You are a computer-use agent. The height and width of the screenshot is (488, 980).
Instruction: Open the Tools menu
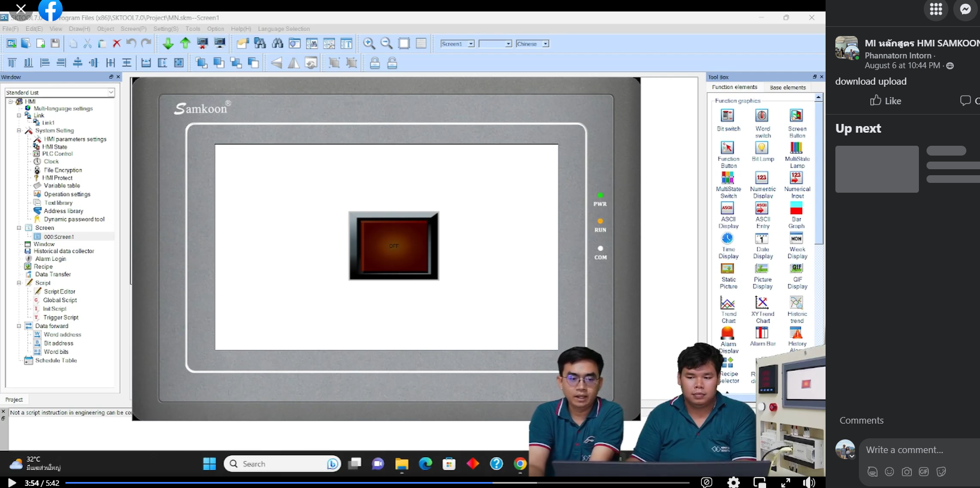pyautogui.click(x=193, y=29)
